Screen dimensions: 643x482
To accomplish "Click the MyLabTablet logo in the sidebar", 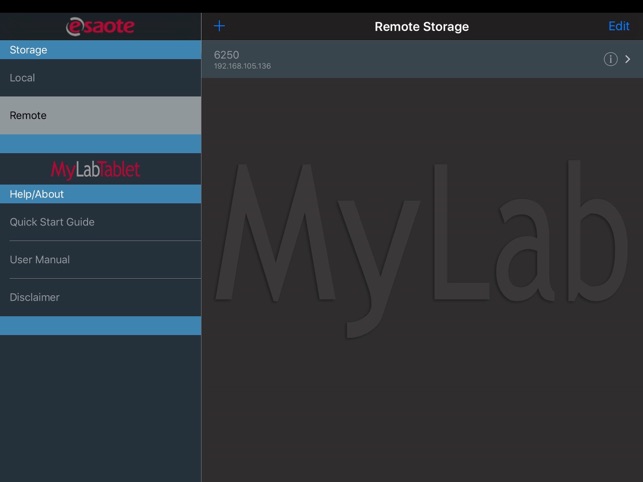I will coord(96,169).
